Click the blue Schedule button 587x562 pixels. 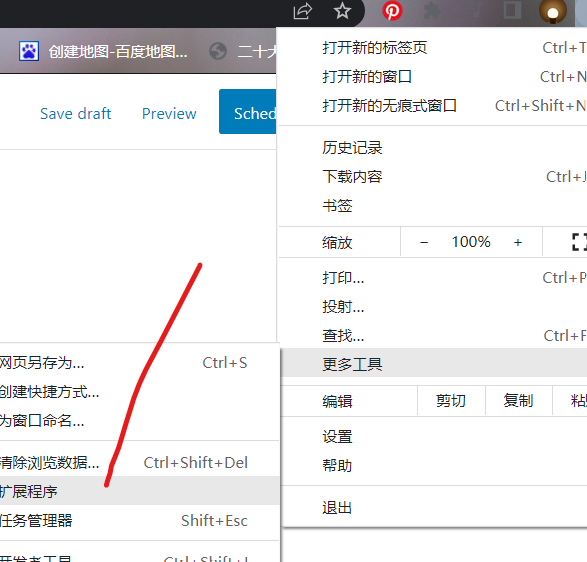point(248,112)
